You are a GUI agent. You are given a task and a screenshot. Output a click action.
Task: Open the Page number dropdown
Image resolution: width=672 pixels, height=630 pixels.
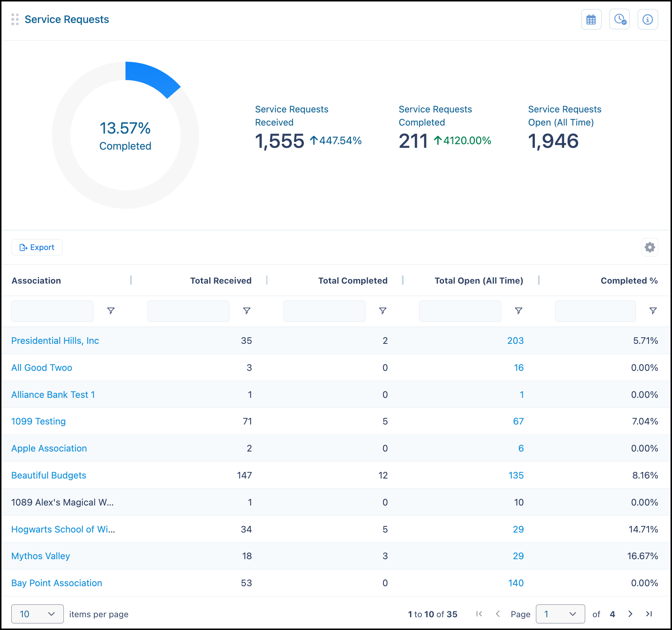[x=560, y=614]
